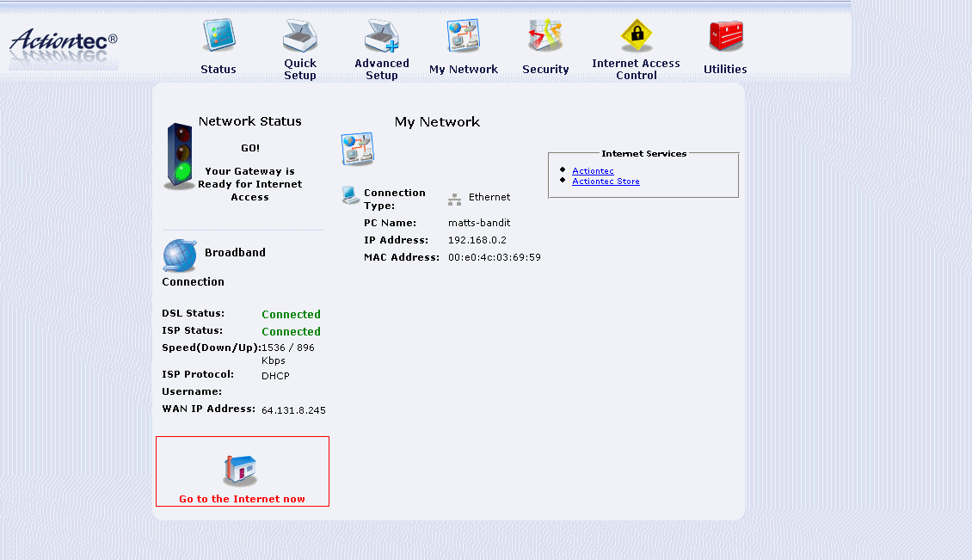Viewport: 972px width, 560px height.
Task: Click the Broadband globe icon
Action: (180, 255)
